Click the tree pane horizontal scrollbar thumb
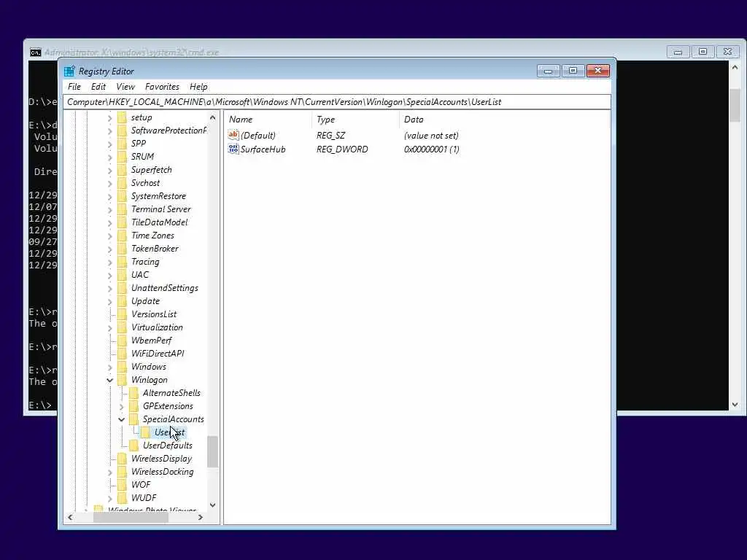The image size is (747, 560). point(131,517)
